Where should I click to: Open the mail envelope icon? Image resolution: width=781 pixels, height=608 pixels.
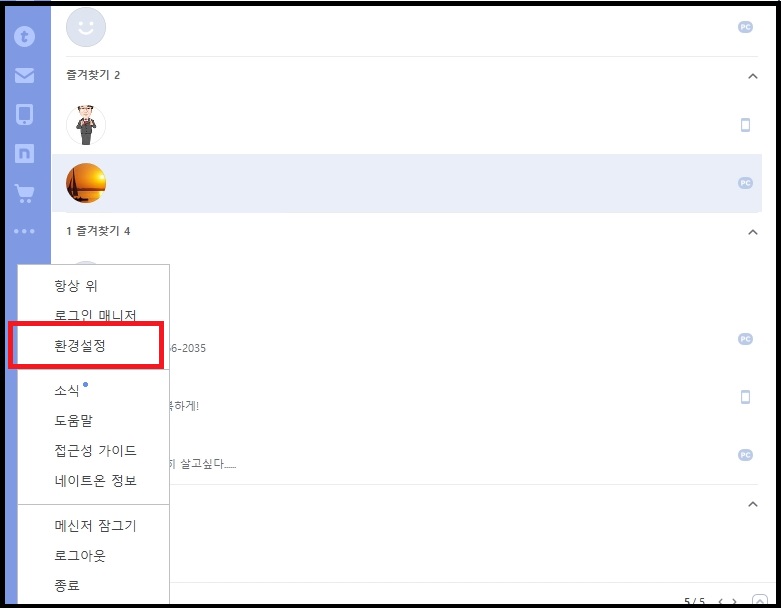(x=24, y=75)
